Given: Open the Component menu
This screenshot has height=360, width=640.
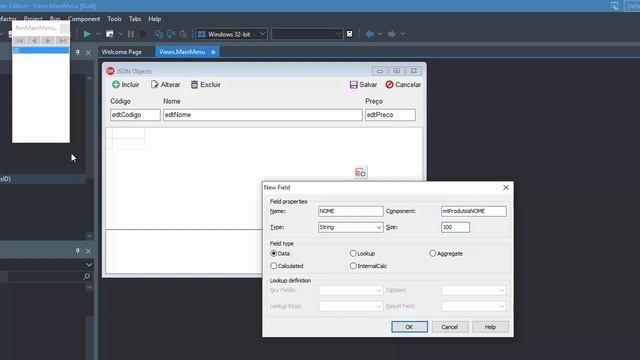Looking at the screenshot, I should [x=84, y=19].
